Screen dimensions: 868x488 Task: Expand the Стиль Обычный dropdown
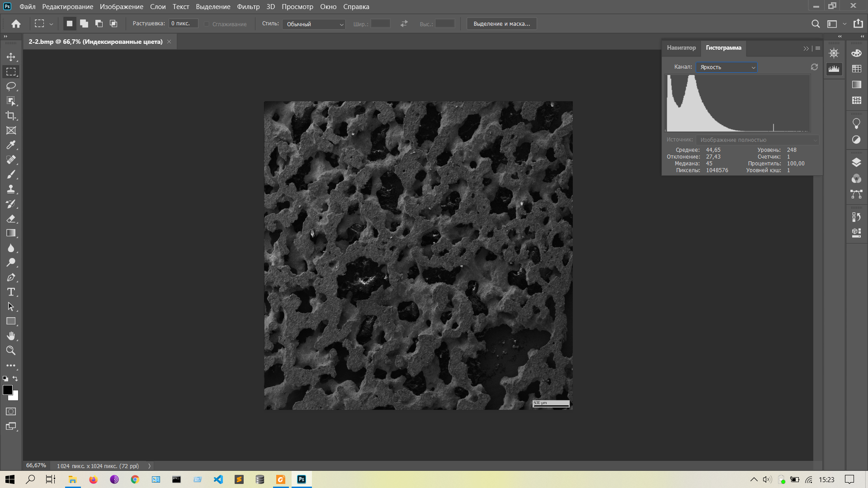(x=314, y=24)
